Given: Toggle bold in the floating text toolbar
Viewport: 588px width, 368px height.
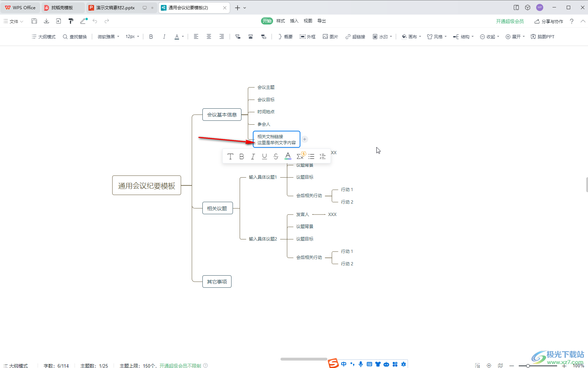Looking at the screenshot, I should pos(242,156).
